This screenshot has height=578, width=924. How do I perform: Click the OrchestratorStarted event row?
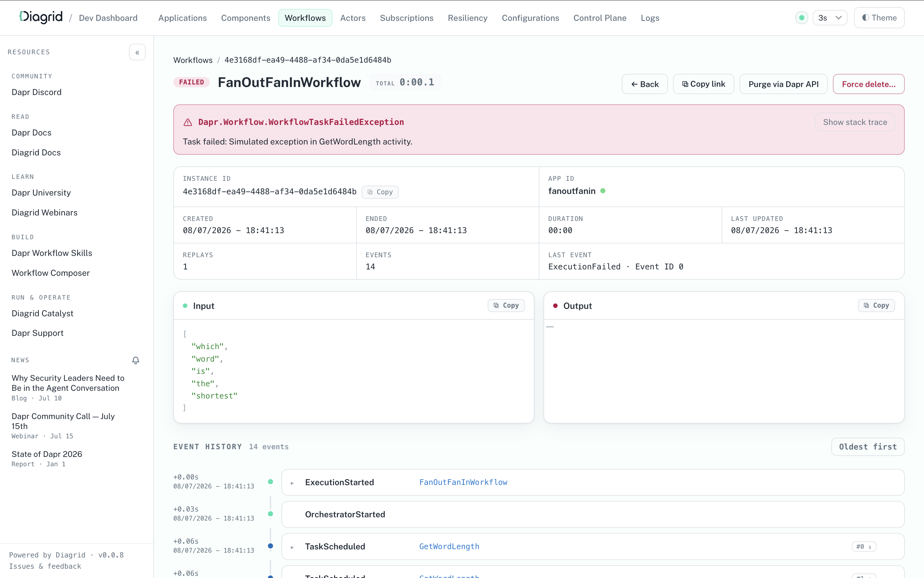click(x=593, y=514)
